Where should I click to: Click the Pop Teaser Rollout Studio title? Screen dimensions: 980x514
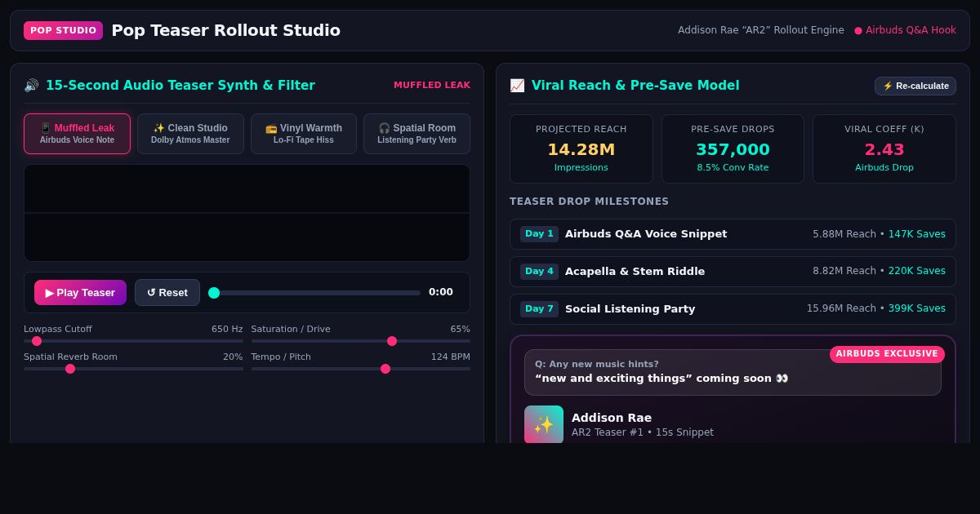click(225, 30)
